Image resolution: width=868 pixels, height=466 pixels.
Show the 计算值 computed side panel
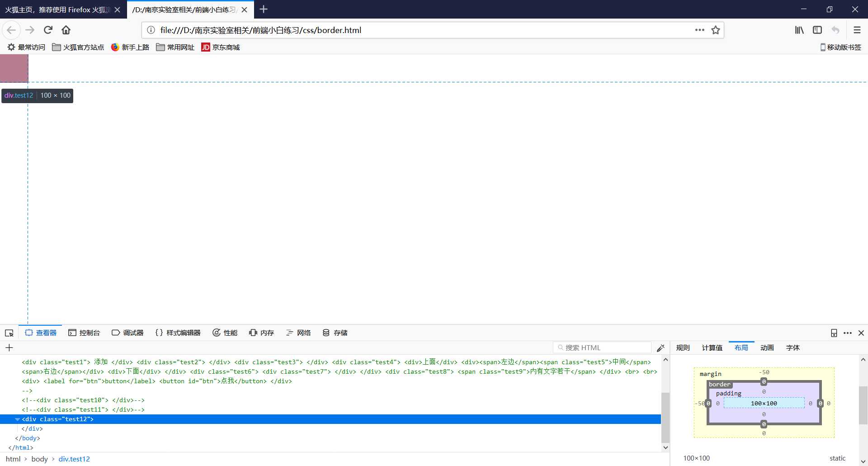712,347
